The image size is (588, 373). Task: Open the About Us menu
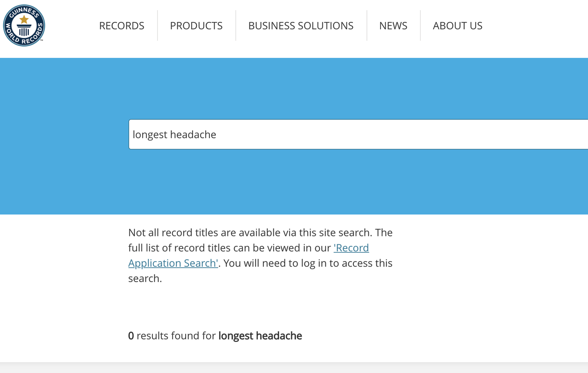pos(457,26)
